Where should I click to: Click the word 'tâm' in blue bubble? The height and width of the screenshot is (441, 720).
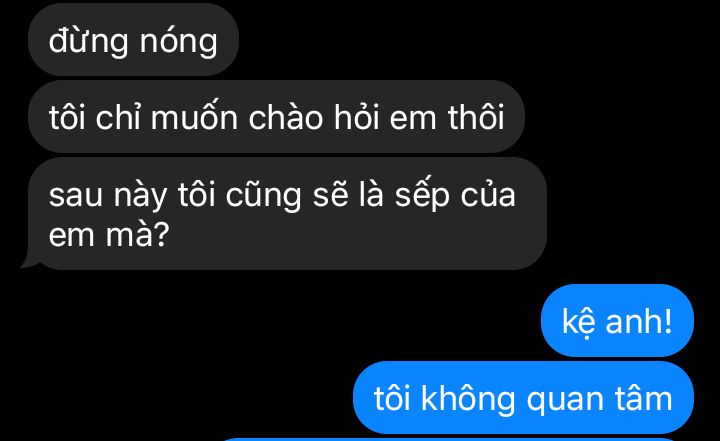coord(645,398)
